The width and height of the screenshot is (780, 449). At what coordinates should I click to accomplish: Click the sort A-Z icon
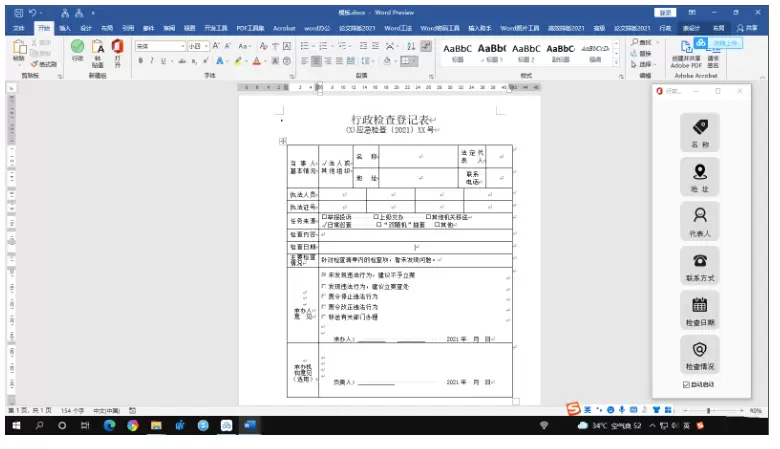[x=411, y=46]
